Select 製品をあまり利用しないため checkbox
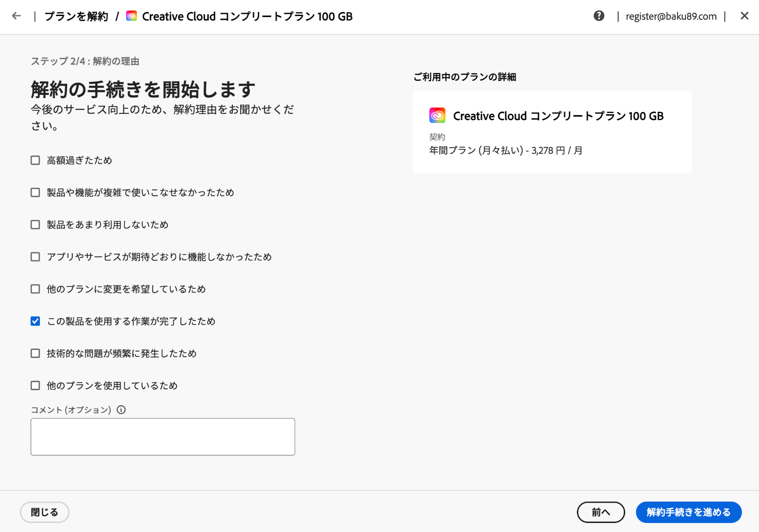759x532 pixels. pyautogui.click(x=36, y=225)
